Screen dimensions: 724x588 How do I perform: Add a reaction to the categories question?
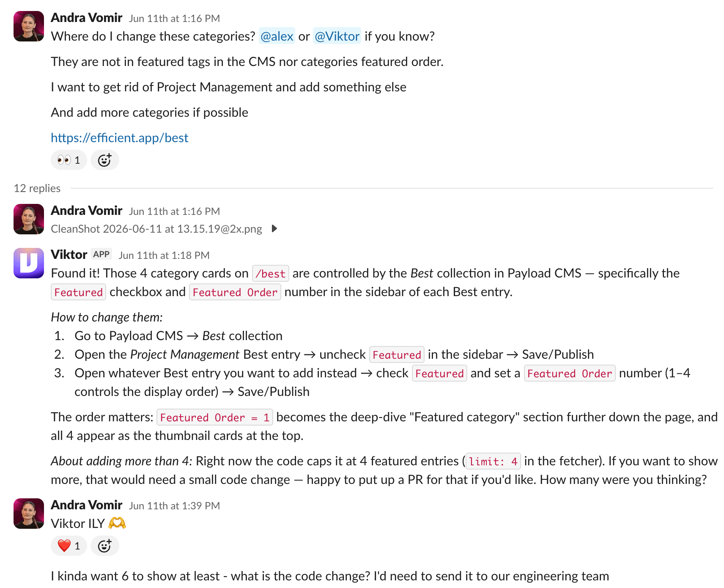coord(105,160)
